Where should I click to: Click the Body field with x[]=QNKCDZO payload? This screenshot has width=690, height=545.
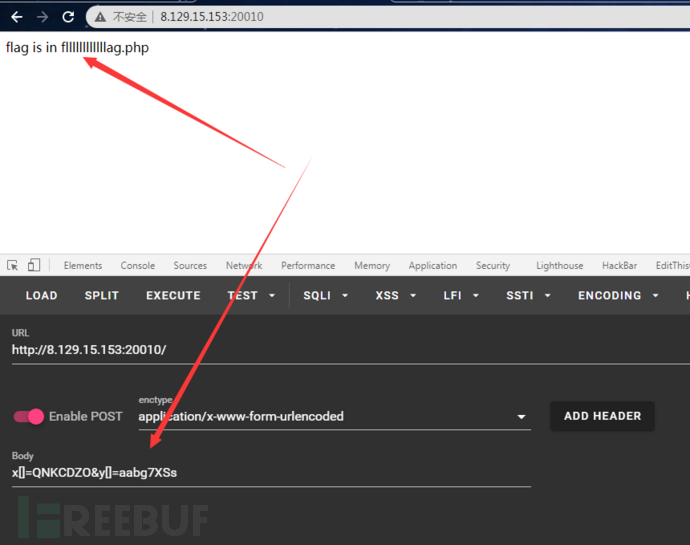tap(271, 473)
